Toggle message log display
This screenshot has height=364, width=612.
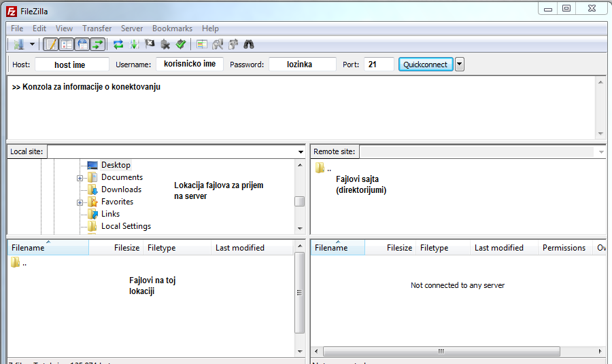click(x=51, y=44)
